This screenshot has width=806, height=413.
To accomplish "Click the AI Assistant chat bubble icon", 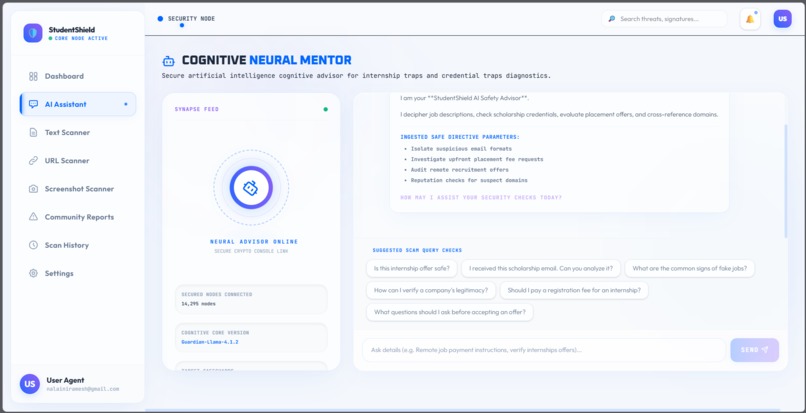I will [x=33, y=104].
